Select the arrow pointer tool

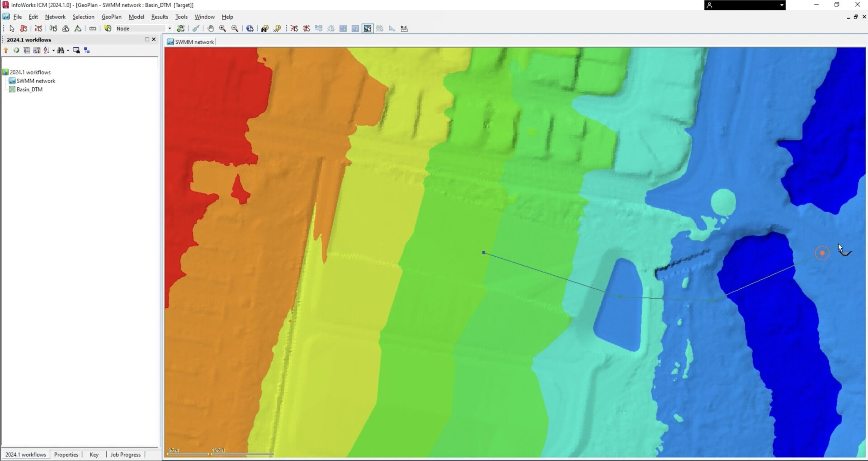(x=12, y=28)
